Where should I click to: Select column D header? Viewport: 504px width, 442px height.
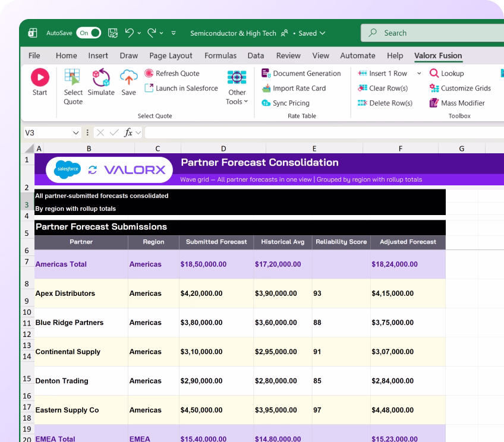click(223, 149)
